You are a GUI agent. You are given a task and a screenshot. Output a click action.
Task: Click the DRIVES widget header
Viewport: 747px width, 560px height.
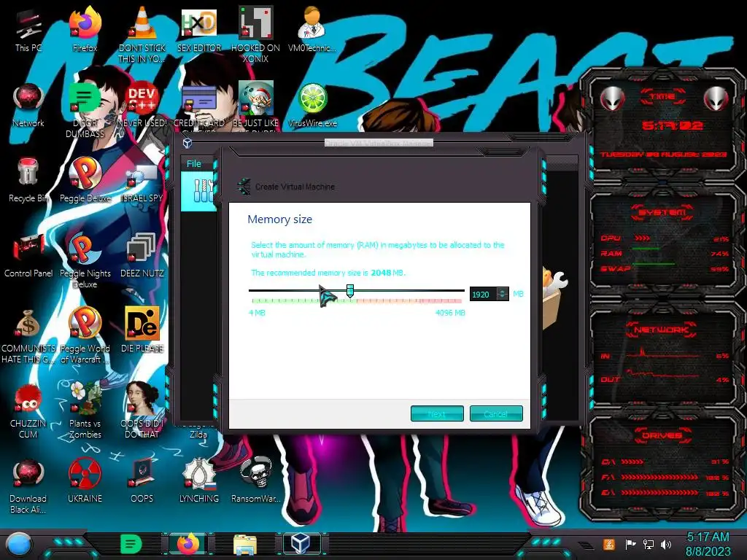662,435
